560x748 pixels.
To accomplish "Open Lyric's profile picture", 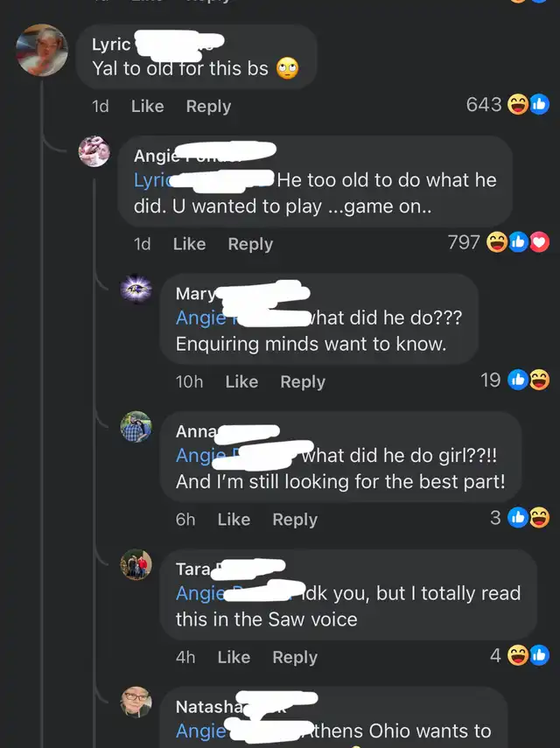I will point(42,50).
